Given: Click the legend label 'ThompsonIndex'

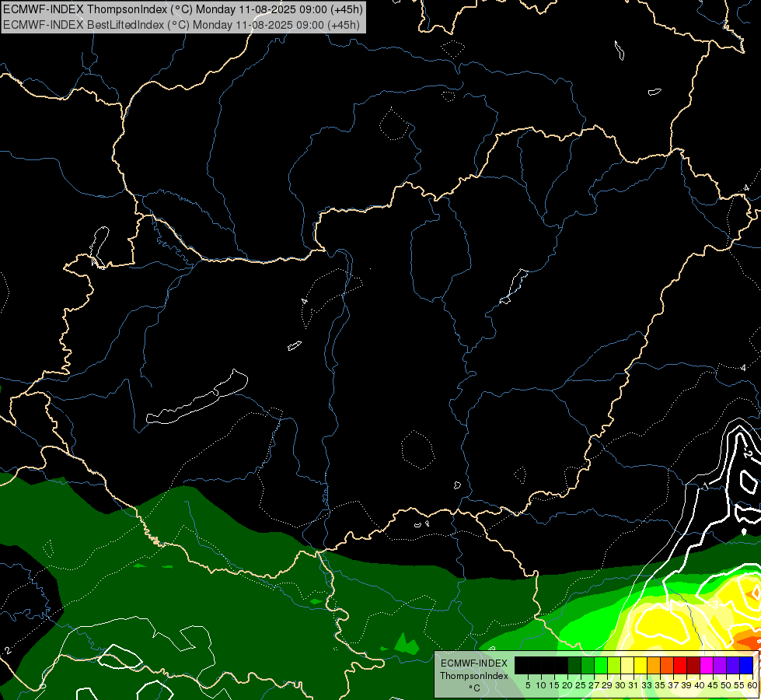Looking at the screenshot, I should point(474,676).
